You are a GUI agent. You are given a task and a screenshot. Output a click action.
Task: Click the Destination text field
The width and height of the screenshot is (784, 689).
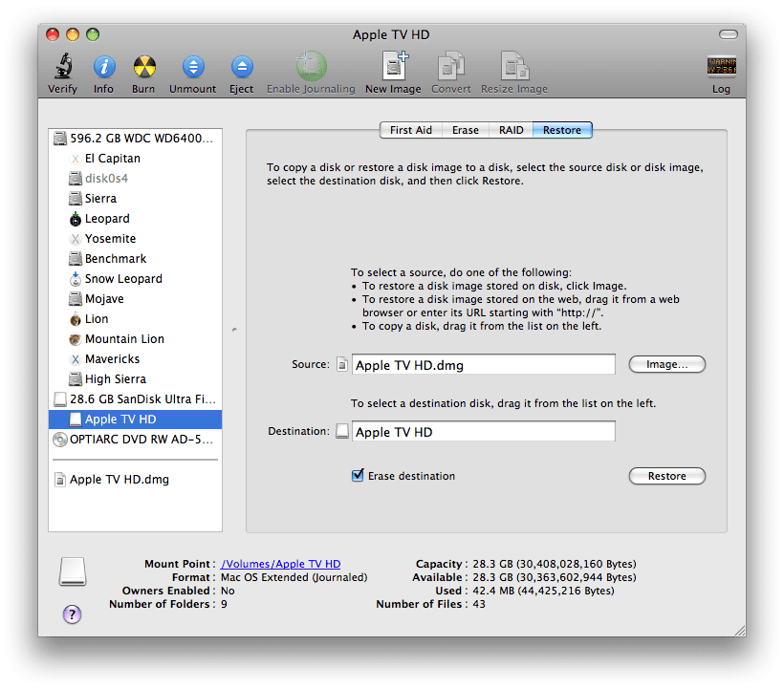click(483, 432)
